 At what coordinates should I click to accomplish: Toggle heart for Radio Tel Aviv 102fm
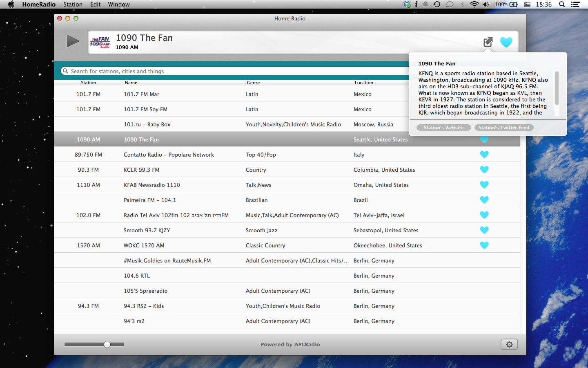coord(484,215)
